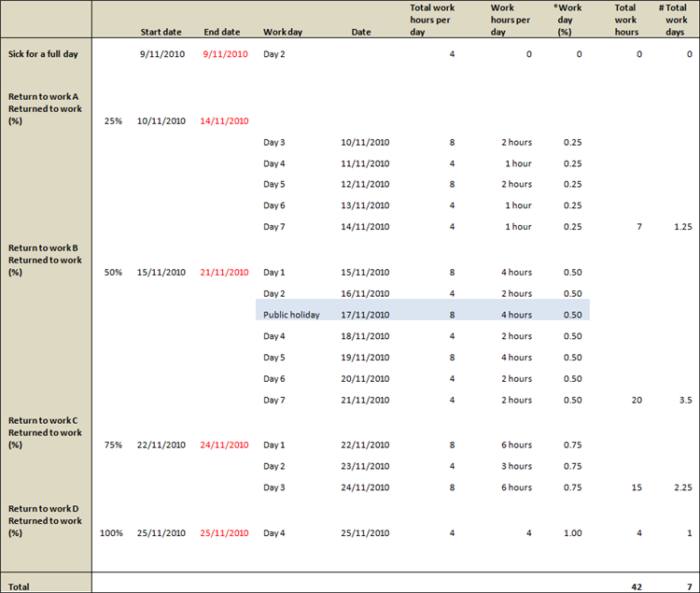Click the red end date 9/11/2010
The height and width of the screenshot is (593, 700).
point(226,54)
